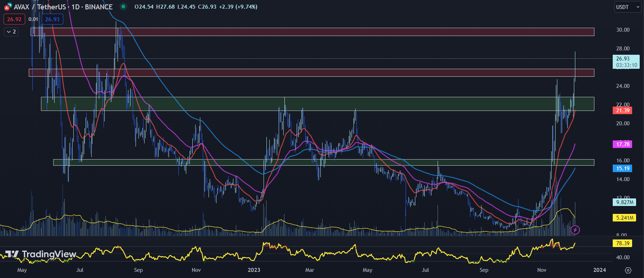Click the magenta 17.78 moving average label
The height and width of the screenshot is (278, 644).
pyautogui.click(x=622, y=144)
